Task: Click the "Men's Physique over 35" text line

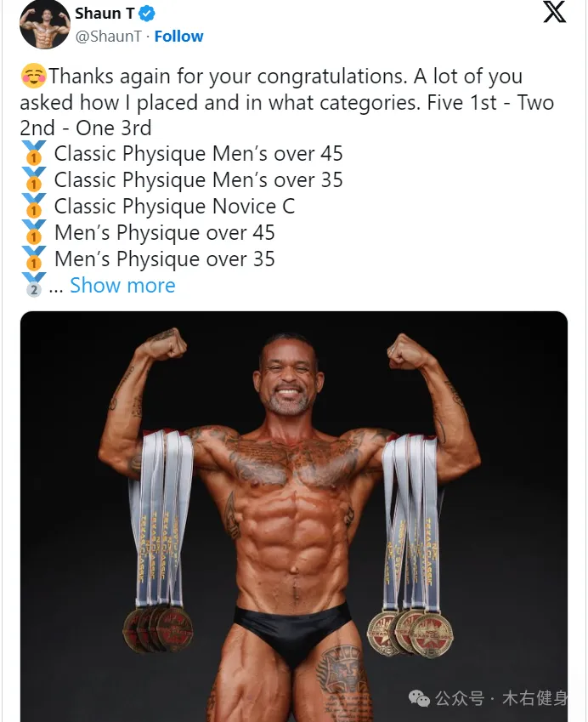Action: pos(165,259)
